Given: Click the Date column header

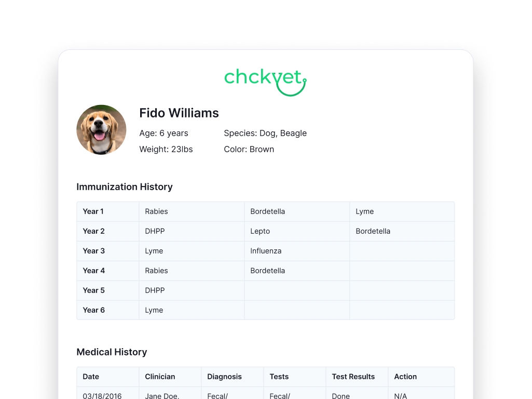Looking at the screenshot, I should click(x=91, y=377).
